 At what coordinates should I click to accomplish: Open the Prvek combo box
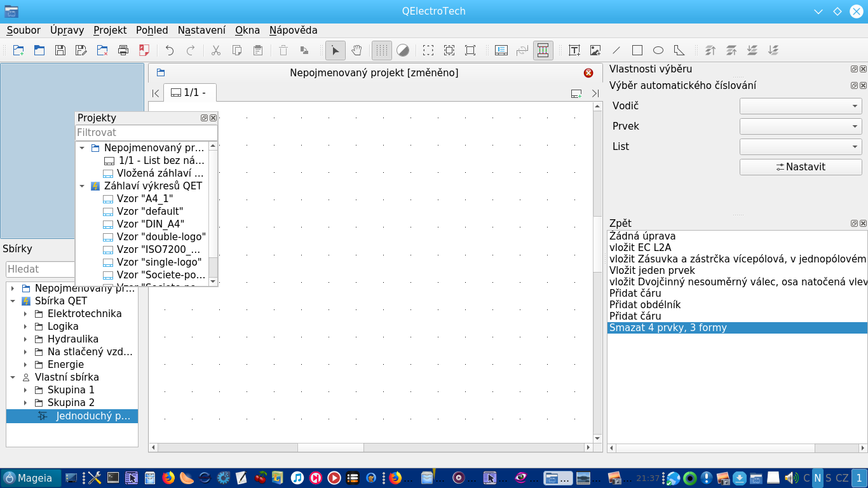click(800, 126)
